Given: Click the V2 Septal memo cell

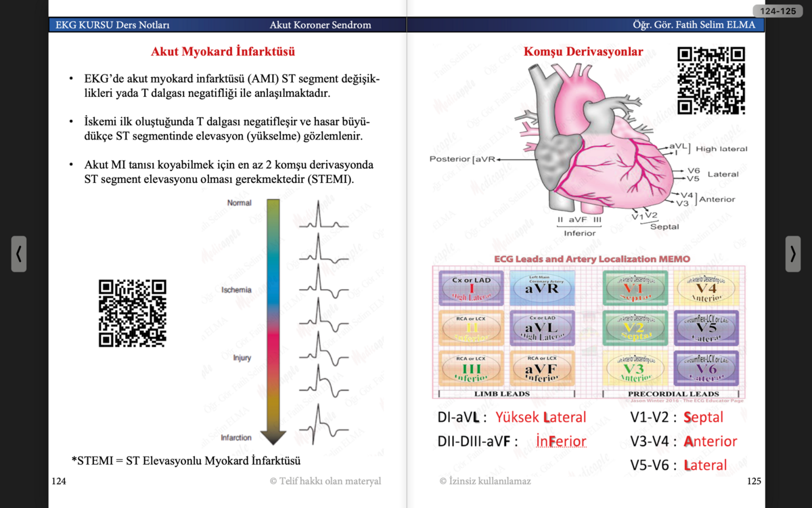Looking at the screenshot, I should pyautogui.click(x=635, y=328).
